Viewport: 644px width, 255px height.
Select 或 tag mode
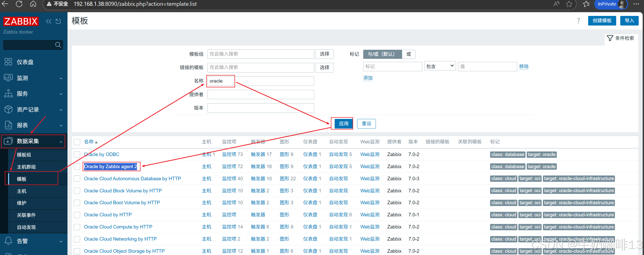[x=409, y=54]
